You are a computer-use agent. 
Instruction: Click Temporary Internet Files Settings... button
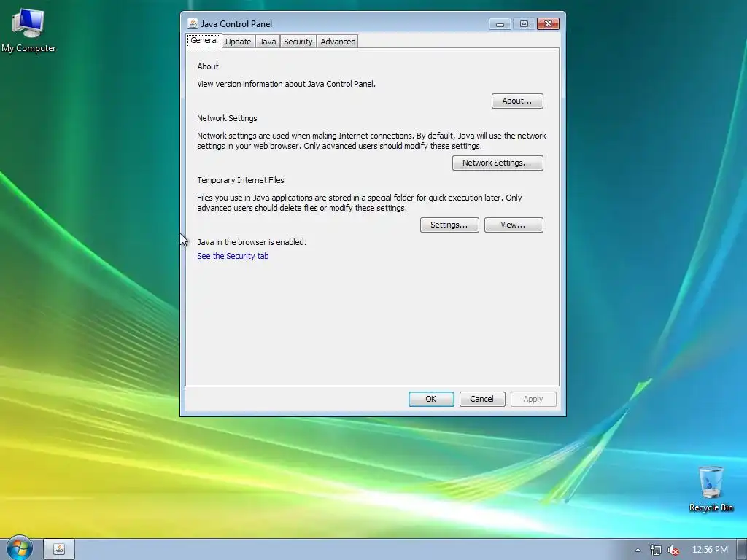[449, 225]
